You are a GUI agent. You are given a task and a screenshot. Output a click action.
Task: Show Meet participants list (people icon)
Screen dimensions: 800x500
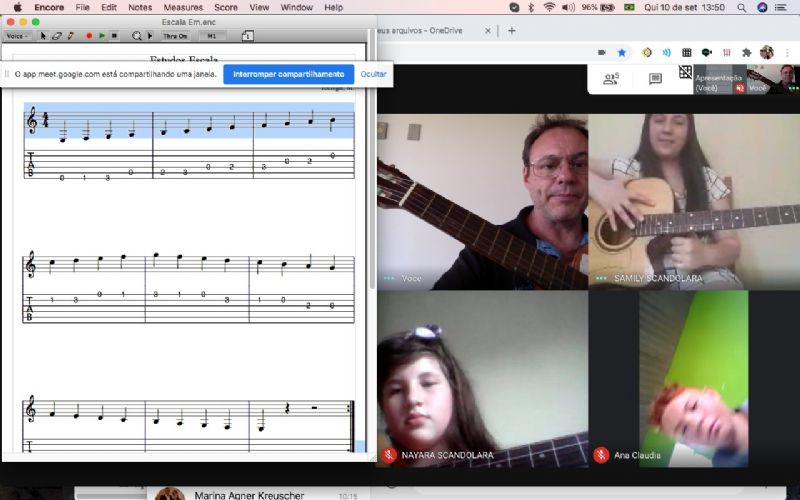tap(611, 79)
